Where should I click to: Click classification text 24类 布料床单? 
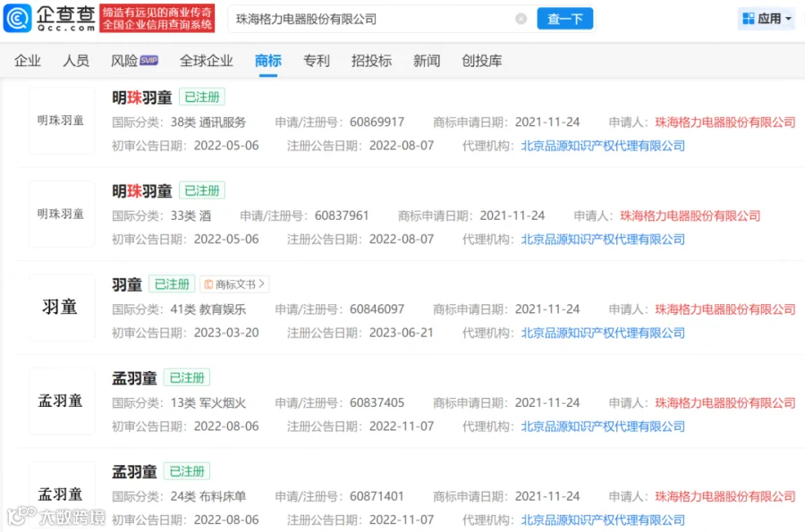tap(208, 496)
